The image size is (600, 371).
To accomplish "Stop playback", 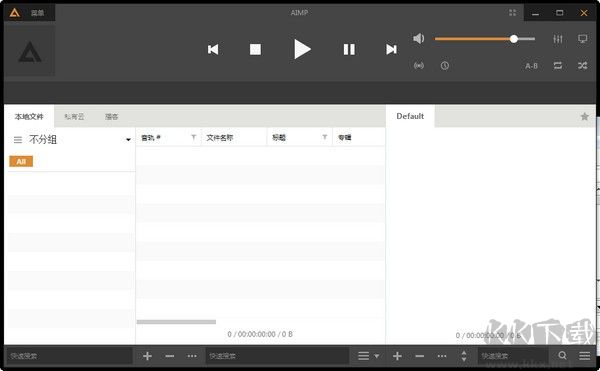I will pos(255,49).
